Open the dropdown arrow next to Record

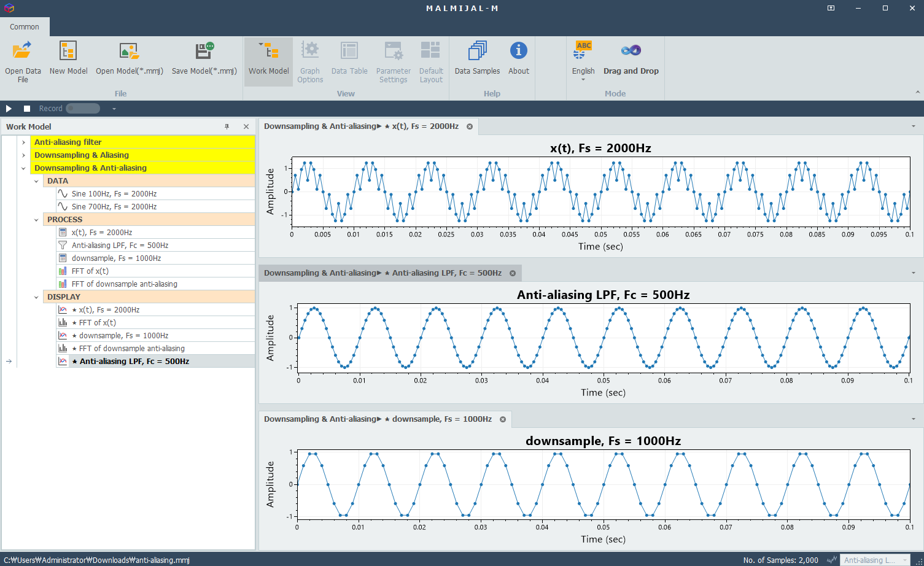point(114,109)
